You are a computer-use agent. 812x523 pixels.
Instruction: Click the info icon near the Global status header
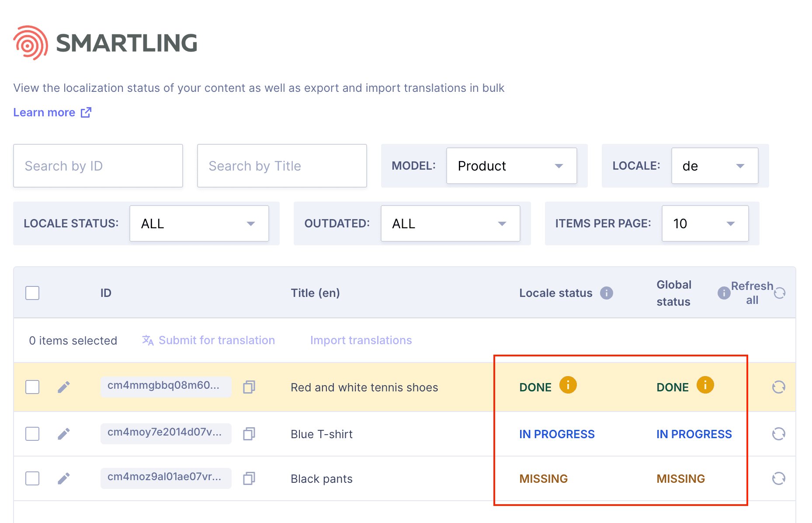pyautogui.click(x=723, y=293)
